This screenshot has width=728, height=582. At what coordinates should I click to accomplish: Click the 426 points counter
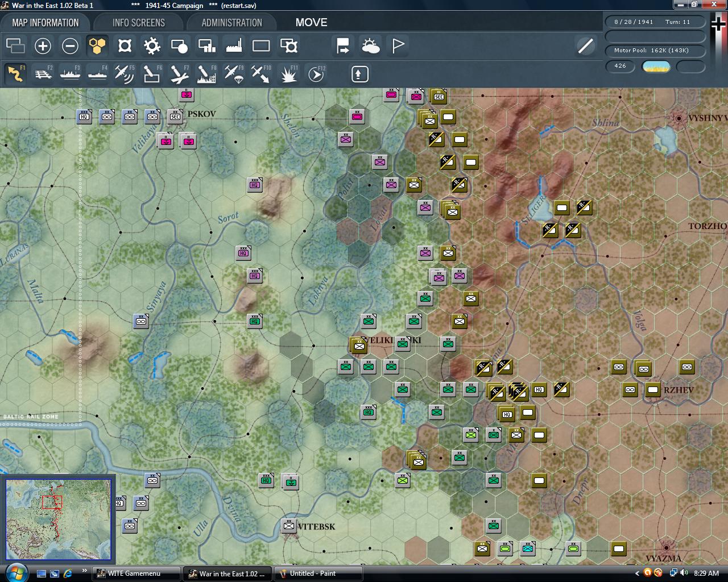(620, 66)
